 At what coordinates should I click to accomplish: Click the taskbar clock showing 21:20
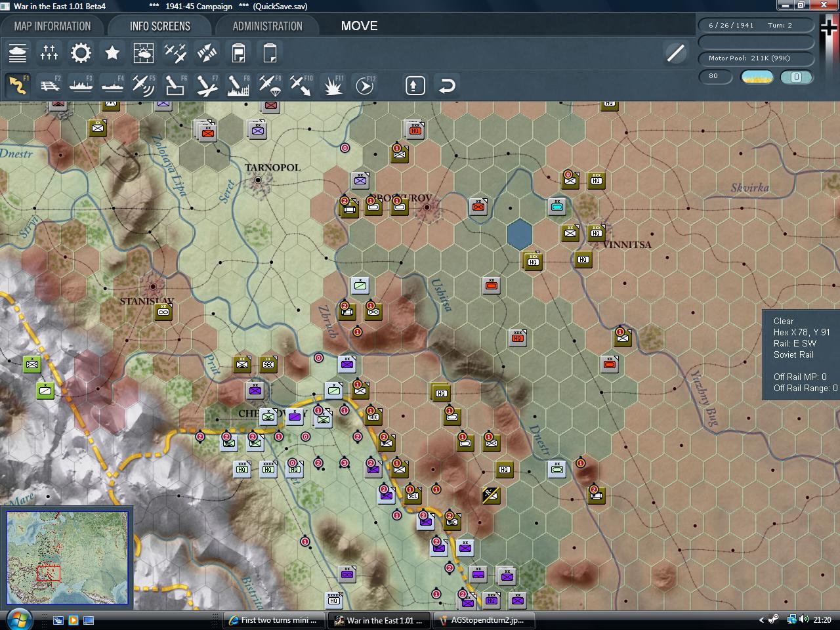coord(822,620)
